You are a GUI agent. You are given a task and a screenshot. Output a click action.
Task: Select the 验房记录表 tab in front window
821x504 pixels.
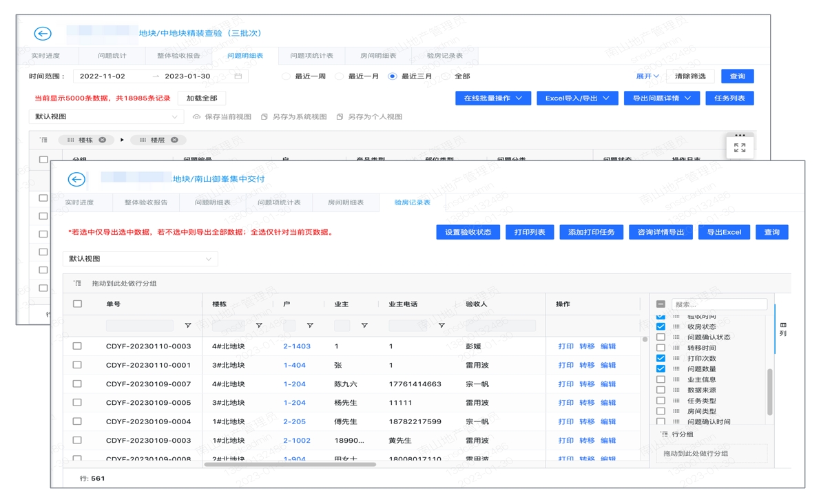412,202
